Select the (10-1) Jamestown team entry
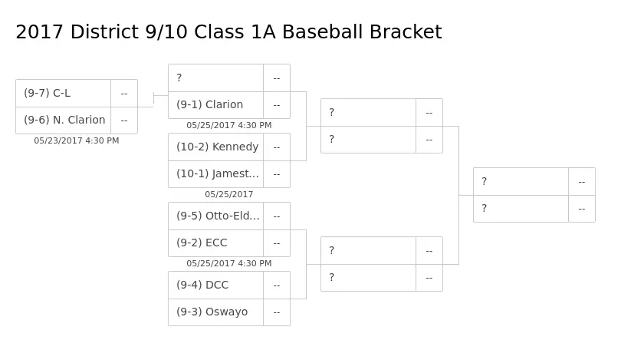This screenshot has height=363, width=644. 217,174
